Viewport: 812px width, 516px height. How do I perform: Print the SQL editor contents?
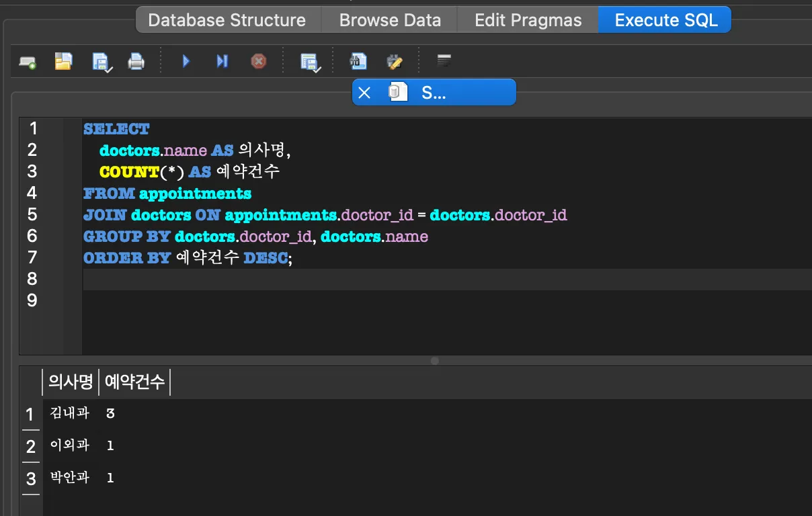pos(136,62)
